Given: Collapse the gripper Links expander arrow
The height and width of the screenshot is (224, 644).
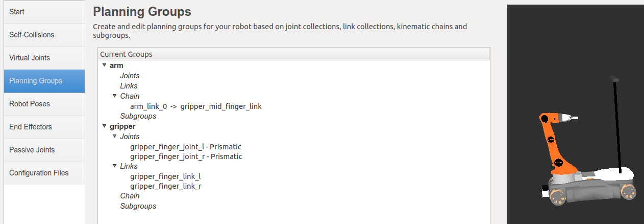Looking at the screenshot, I should (x=114, y=166).
